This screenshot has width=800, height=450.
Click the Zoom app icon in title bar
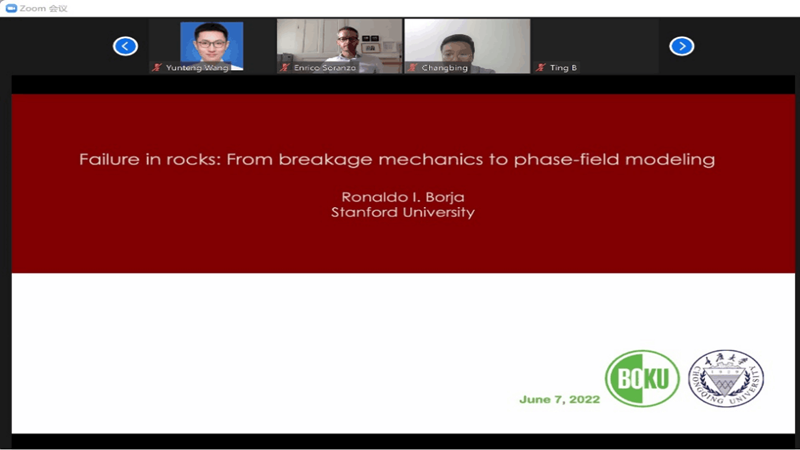coord(11,8)
